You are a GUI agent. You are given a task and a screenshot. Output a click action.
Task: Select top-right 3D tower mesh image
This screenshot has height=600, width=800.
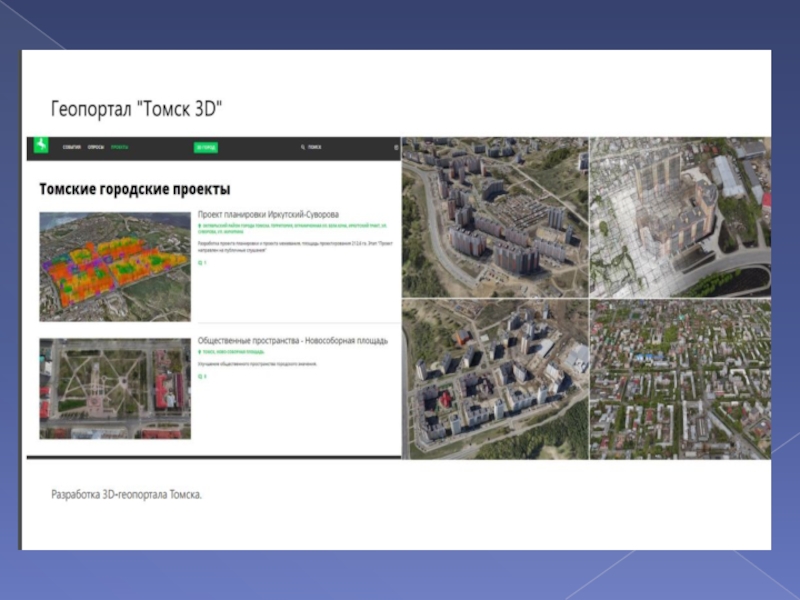click(680, 216)
